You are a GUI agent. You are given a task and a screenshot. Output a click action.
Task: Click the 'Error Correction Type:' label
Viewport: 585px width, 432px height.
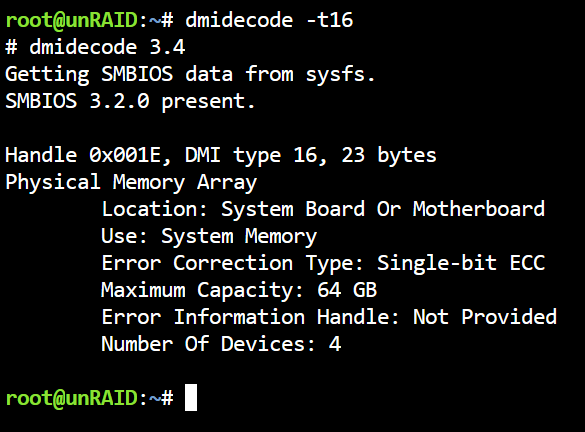tap(232, 263)
